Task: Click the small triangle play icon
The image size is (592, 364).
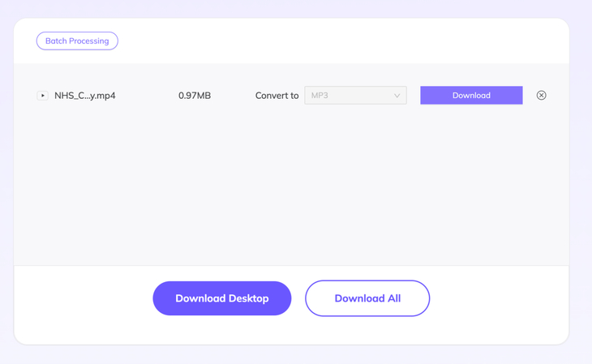Action: (x=43, y=96)
